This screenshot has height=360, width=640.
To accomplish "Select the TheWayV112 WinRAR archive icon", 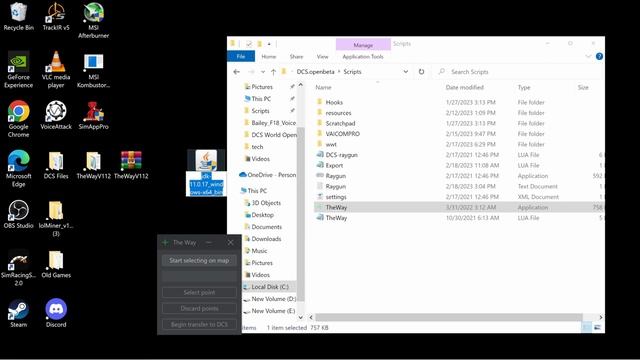I will (x=131, y=165).
